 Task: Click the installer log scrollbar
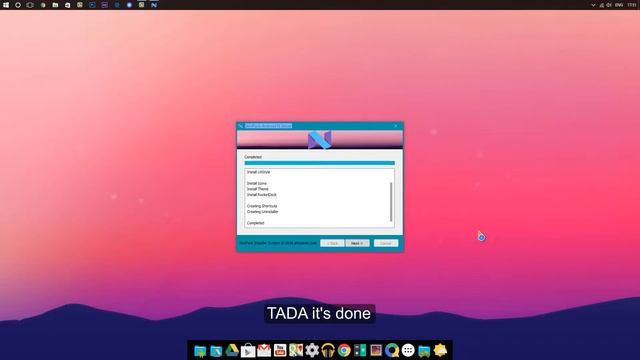(x=391, y=202)
